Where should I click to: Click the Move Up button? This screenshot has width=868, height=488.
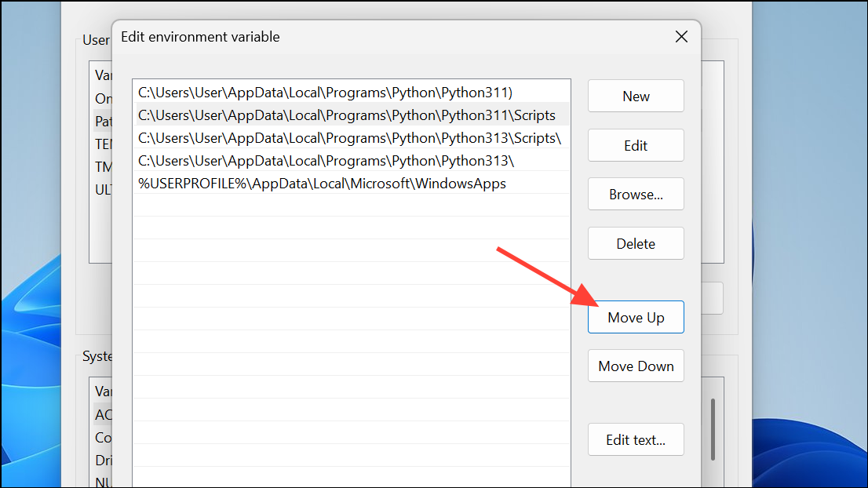pos(636,318)
